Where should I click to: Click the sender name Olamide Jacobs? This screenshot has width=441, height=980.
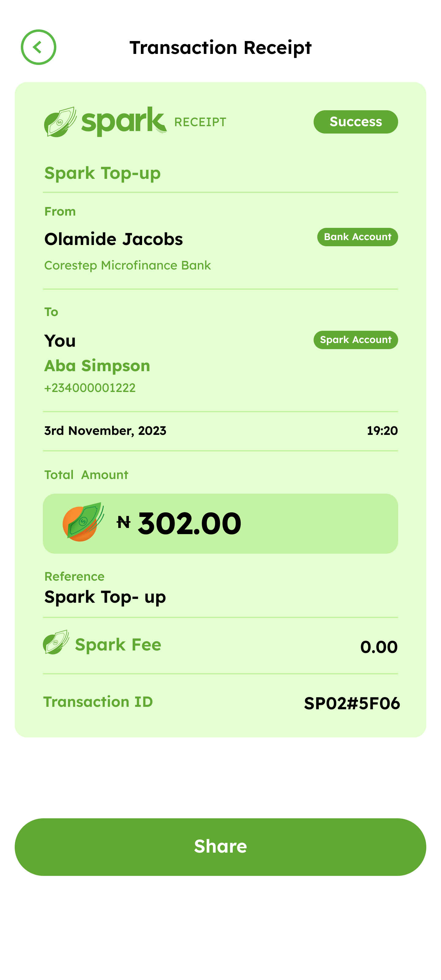[x=113, y=239]
